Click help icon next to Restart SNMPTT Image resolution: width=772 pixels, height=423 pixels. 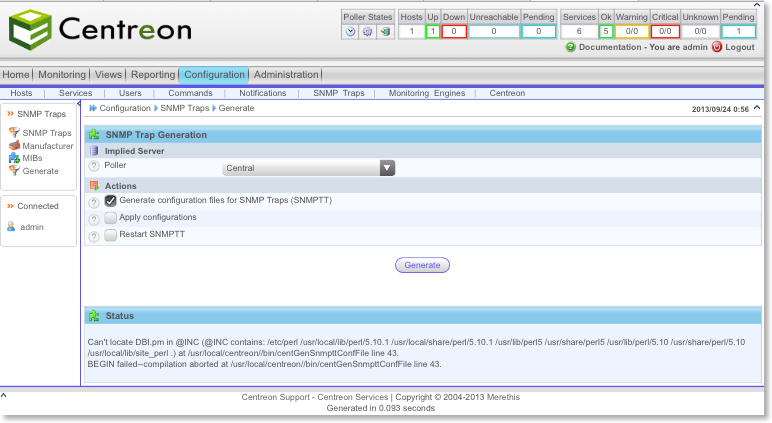(94, 236)
